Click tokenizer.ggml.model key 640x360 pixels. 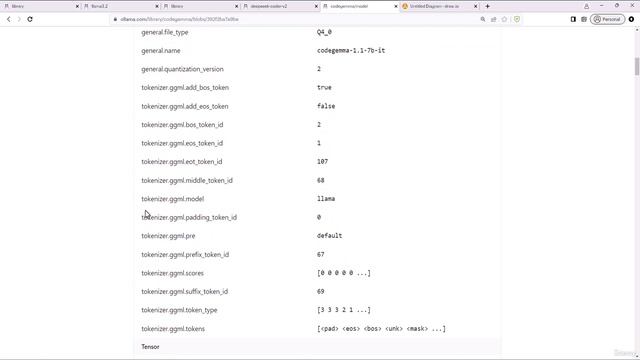pyautogui.click(x=173, y=199)
